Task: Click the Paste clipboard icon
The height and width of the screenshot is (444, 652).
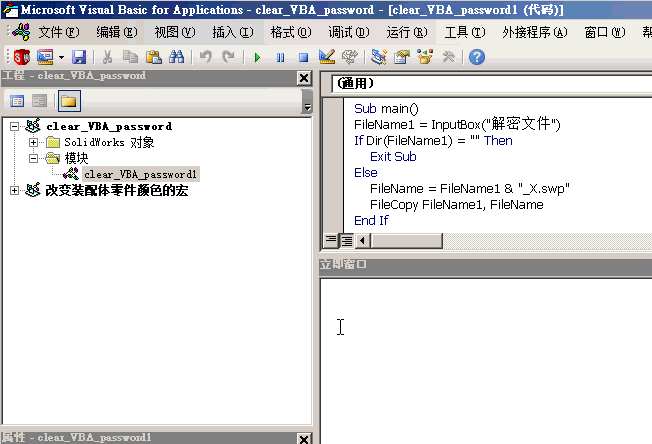Action: click(153, 57)
